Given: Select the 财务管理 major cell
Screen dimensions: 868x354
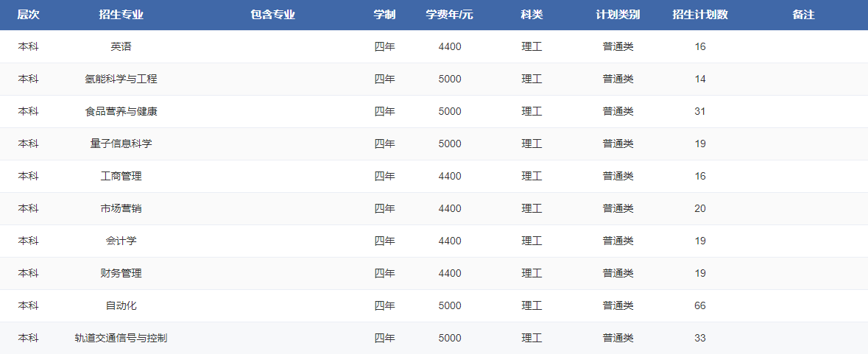Looking at the screenshot, I should coord(121,273).
